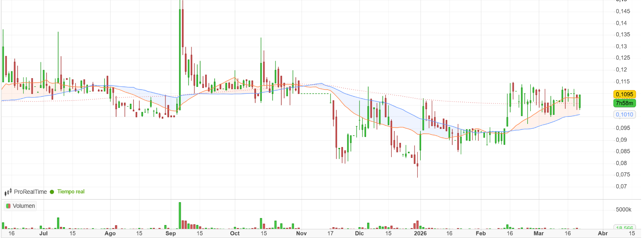Screen dimensions: 644x238
Task: Open the ProRealTime text link
Action: pos(30,192)
